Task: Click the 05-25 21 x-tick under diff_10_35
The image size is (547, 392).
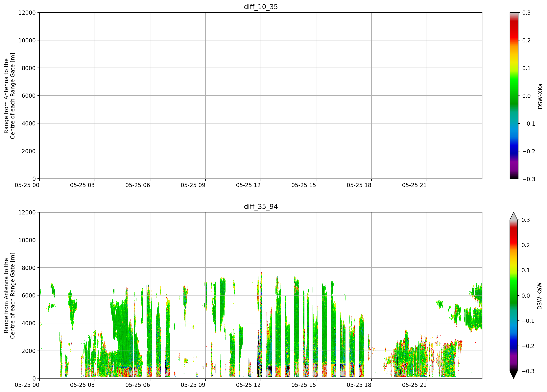Action: [414, 185]
